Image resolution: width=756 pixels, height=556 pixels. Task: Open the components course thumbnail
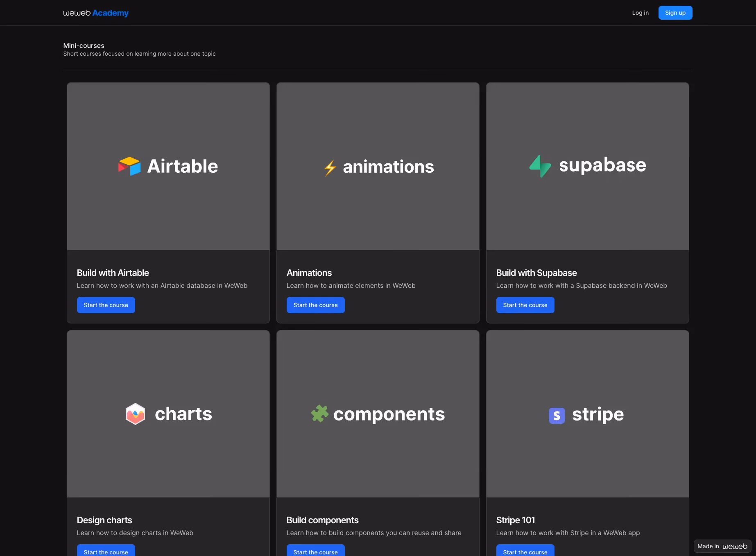click(x=378, y=414)
